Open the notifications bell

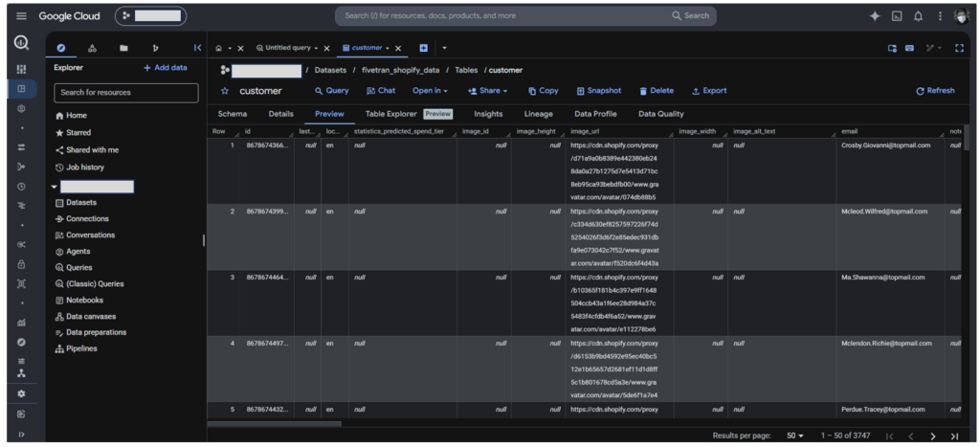coord(918,17)
